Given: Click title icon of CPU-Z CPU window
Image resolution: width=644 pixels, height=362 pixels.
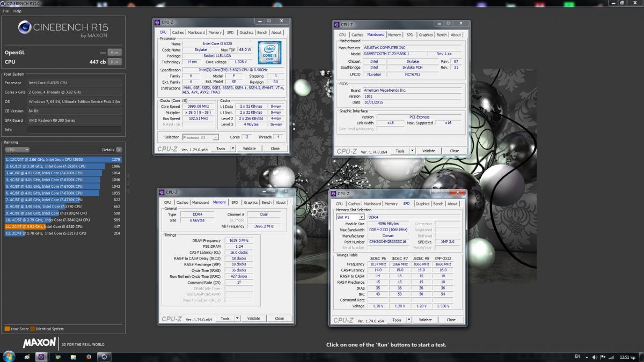Looking at the screenshot, I should point(158,22).
